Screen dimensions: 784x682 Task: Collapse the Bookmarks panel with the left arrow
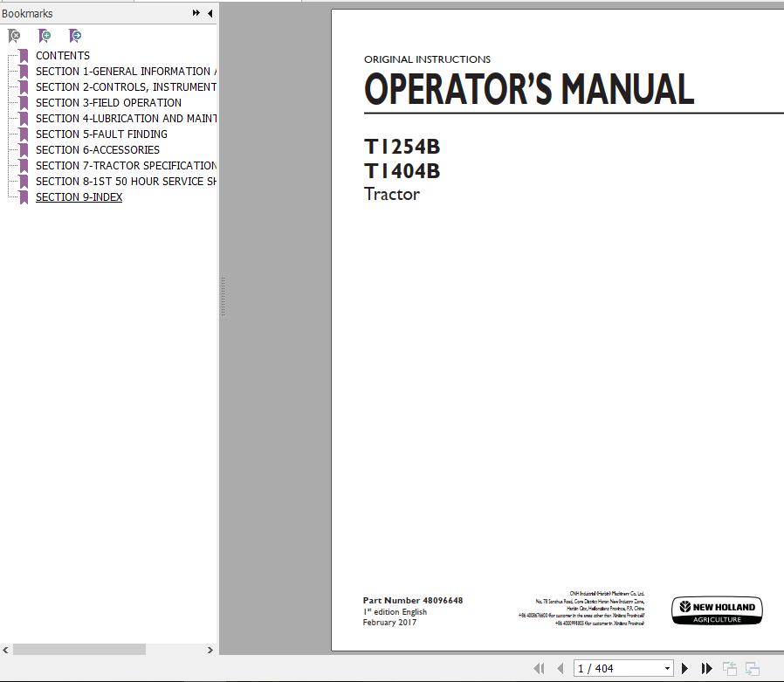click(210, 13)
